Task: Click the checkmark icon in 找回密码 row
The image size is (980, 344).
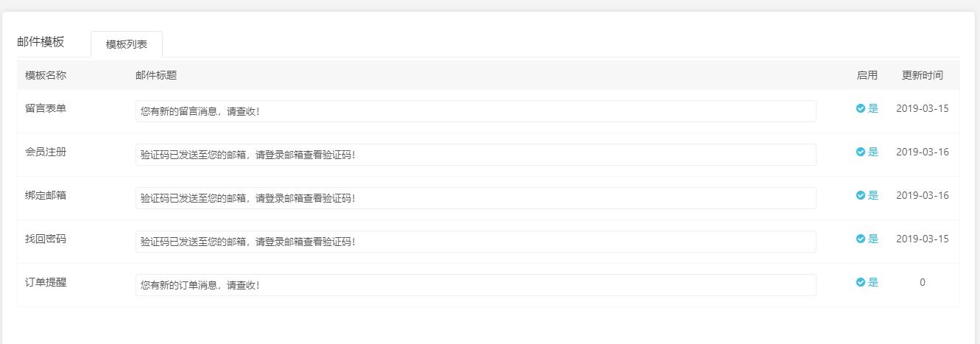Action: 860,239
